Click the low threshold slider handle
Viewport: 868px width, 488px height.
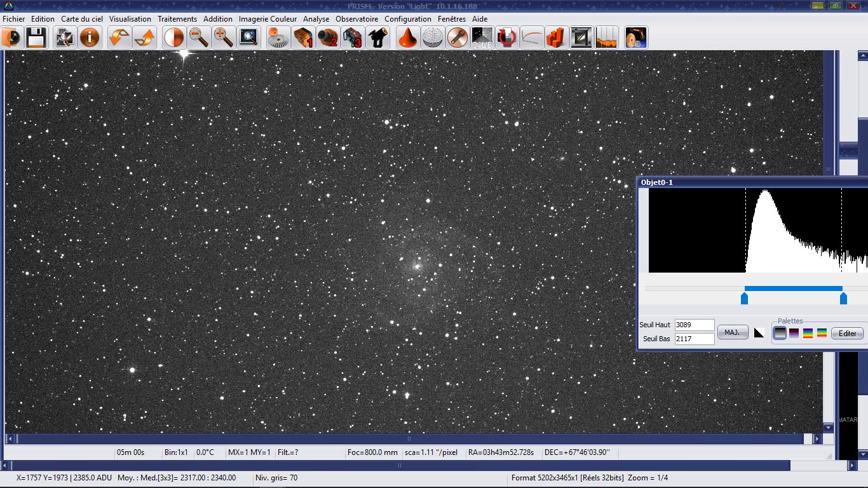click(x=744, y=298)
